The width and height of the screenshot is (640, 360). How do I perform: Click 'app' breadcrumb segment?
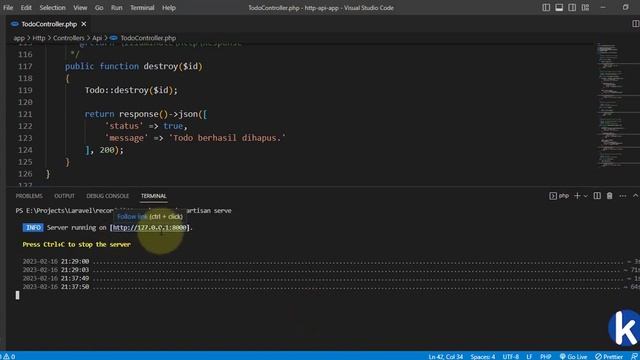[x=19, y=38]
